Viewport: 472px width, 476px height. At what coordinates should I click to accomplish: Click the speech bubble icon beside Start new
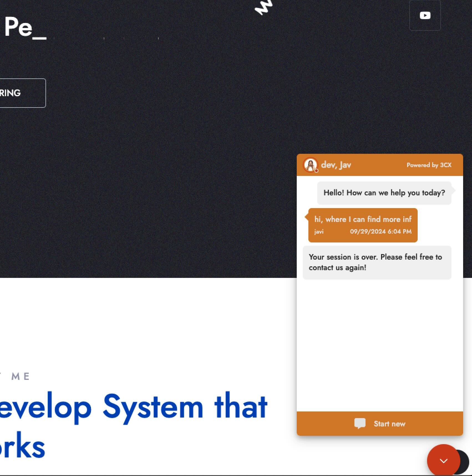coord(360,424)
